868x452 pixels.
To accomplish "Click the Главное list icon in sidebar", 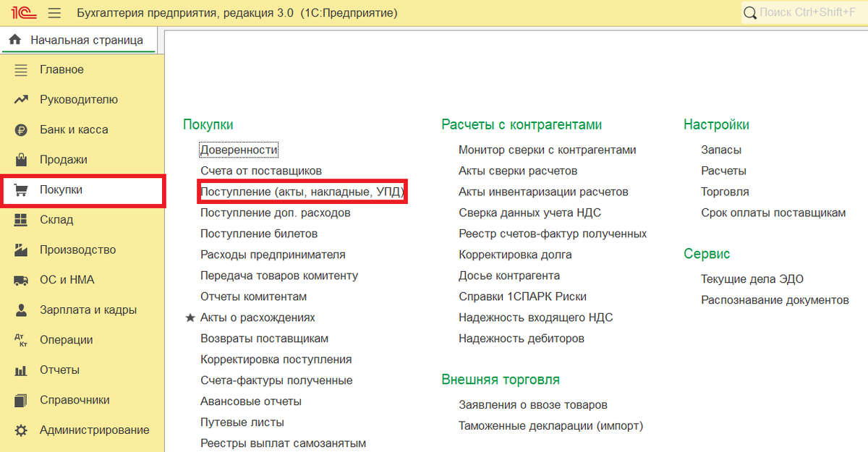I will [x=21, y=70].
